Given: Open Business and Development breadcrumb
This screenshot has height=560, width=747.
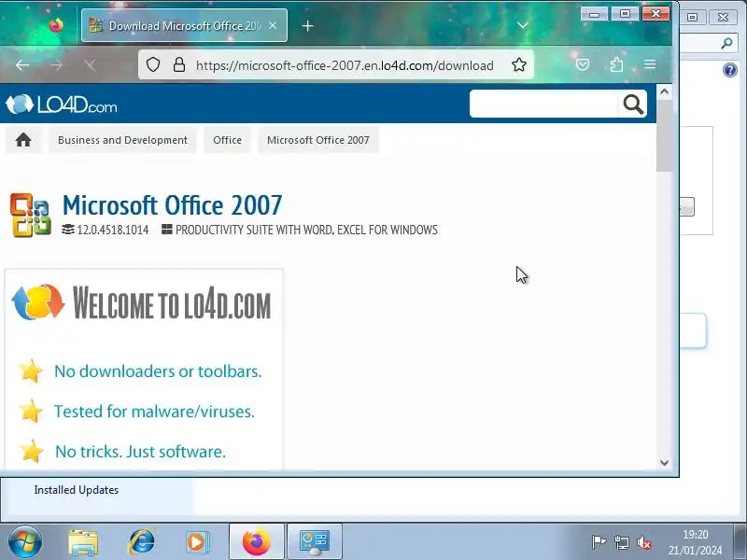Looking at the screenshot, I should [122, 140].
